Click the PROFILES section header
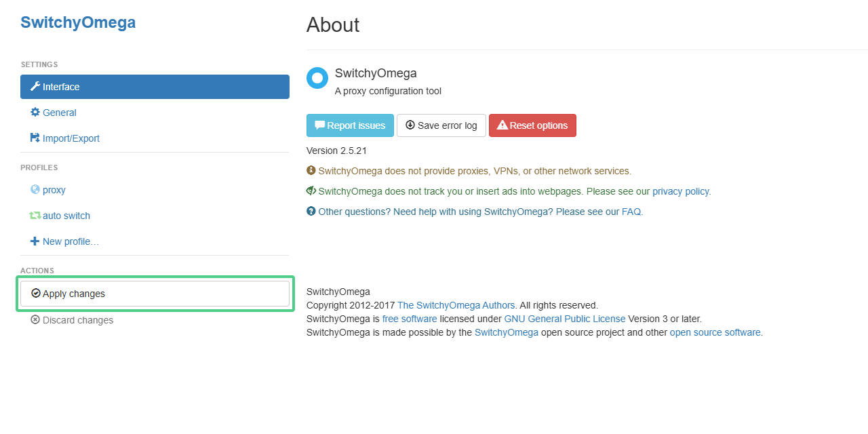868x434 pixels. click(39, 167)
